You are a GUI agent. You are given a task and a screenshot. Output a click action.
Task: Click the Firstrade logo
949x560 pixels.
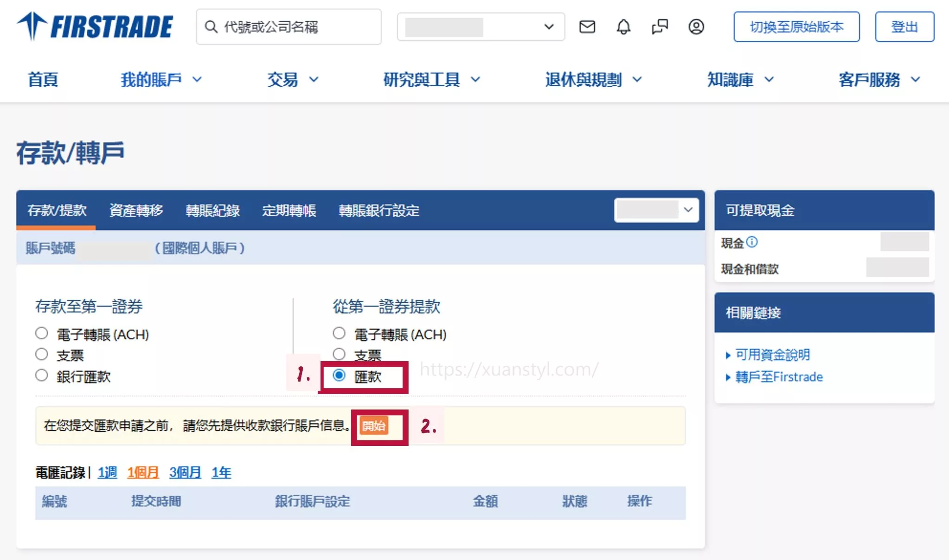pyautogui.click(x=95, y=26)
